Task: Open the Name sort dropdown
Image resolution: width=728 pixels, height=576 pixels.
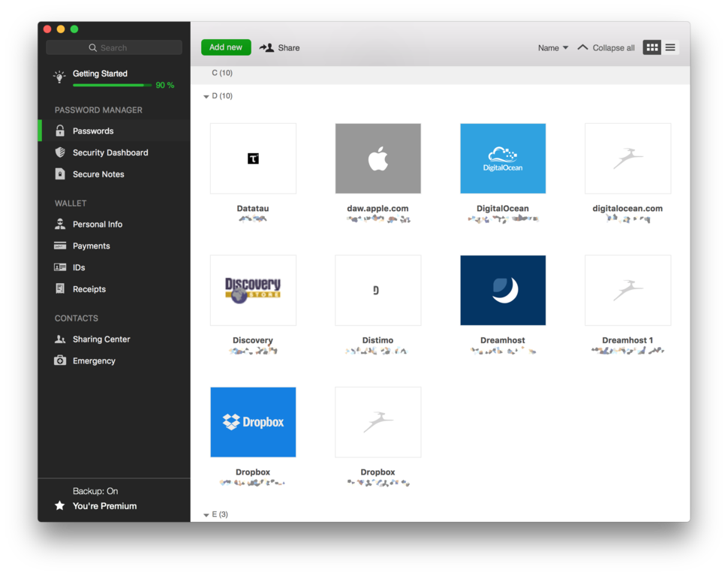Action: tap(553, 47)
